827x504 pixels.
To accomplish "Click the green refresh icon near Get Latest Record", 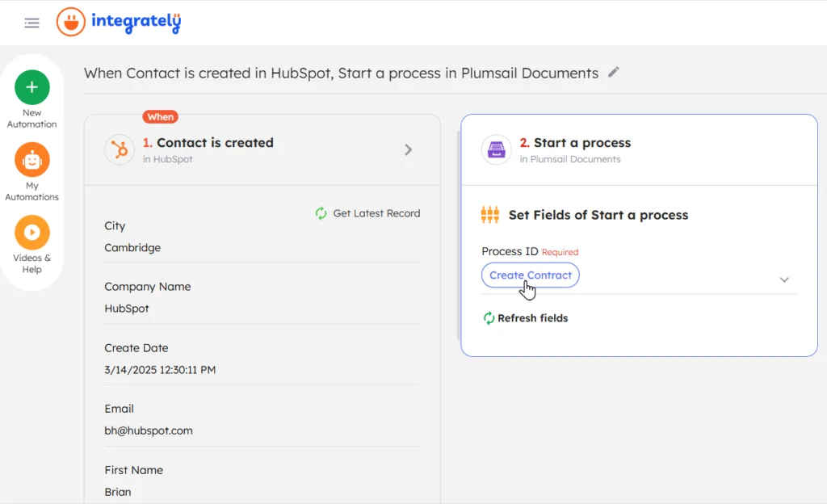I will [x=320, y=213].
